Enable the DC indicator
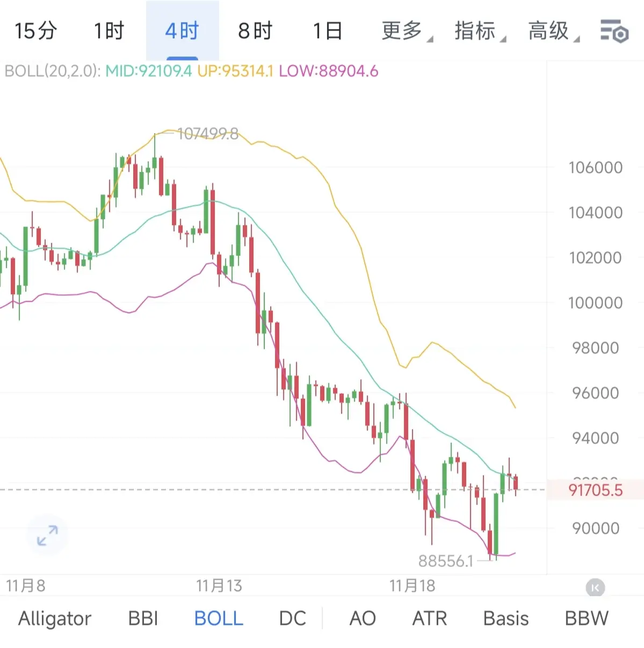Screen dimensions: 644x648 (293, 618)
